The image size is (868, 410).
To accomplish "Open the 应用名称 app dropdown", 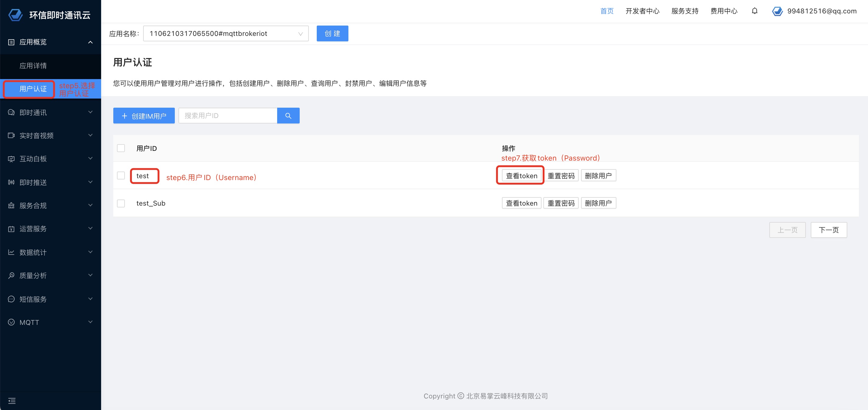I will click(226, 34).
